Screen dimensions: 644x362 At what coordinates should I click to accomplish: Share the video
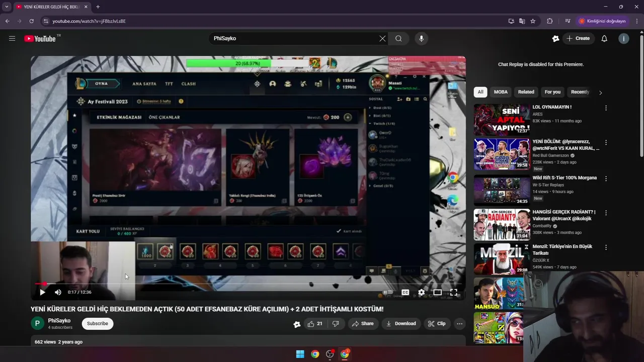(x=363, y=324)
